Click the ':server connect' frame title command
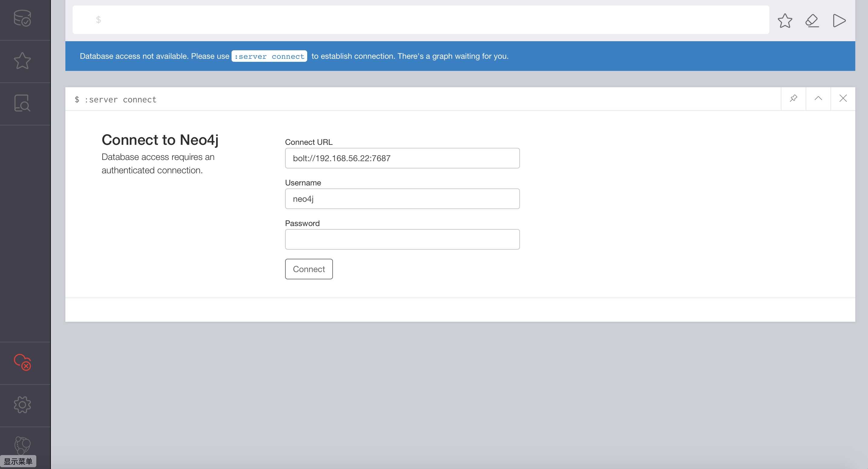Viewport: 868px width, 469px height. (120, 100)
